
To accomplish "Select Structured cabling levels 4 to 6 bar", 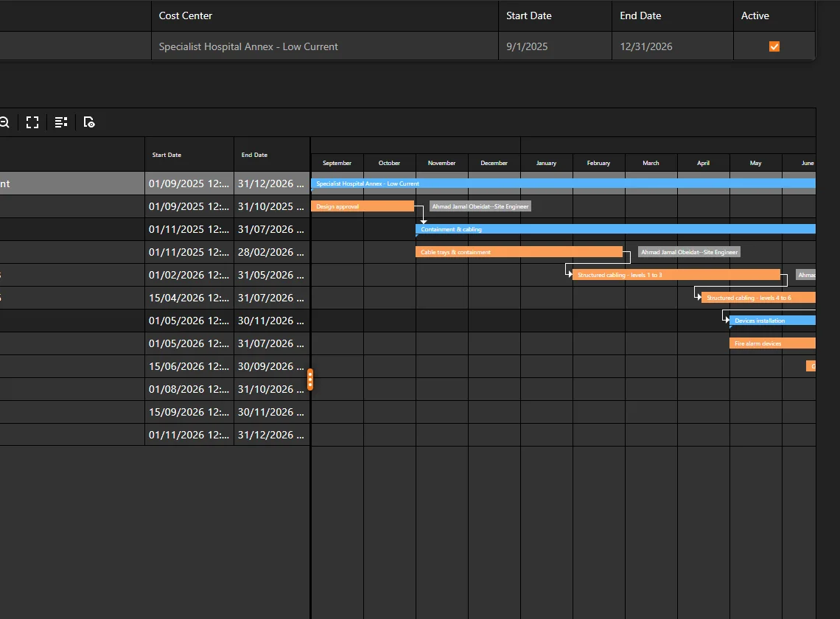I will click(x=758, y=298).
